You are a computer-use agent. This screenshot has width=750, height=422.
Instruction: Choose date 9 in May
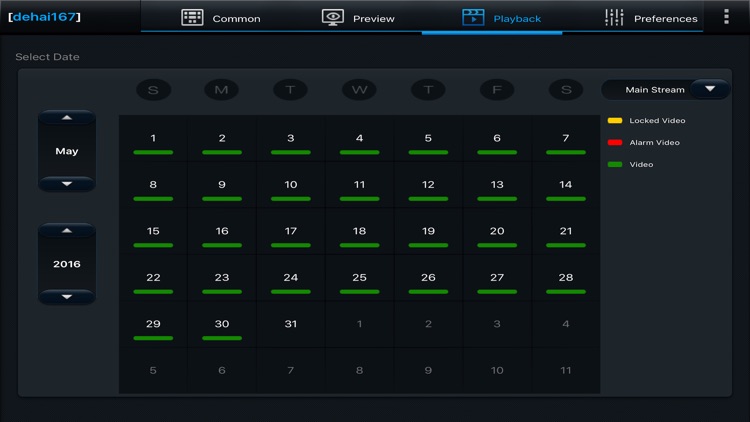pos(222,185)
